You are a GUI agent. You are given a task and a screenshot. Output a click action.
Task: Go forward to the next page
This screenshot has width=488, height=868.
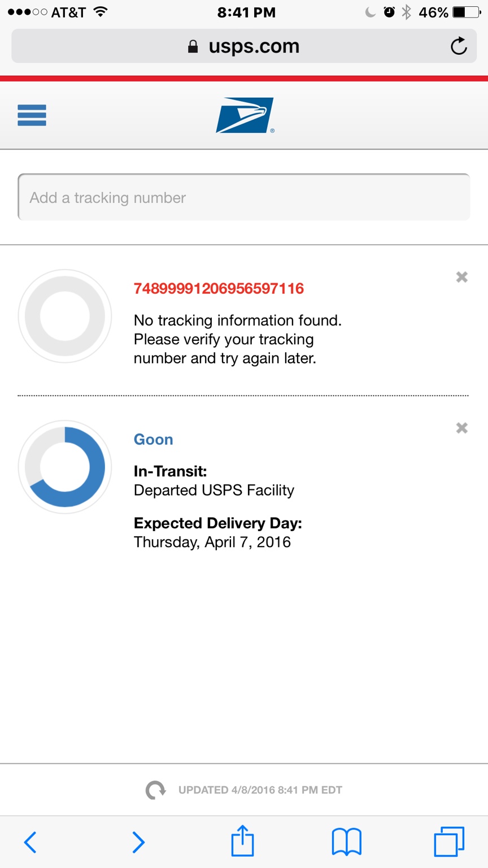point(138,842)
